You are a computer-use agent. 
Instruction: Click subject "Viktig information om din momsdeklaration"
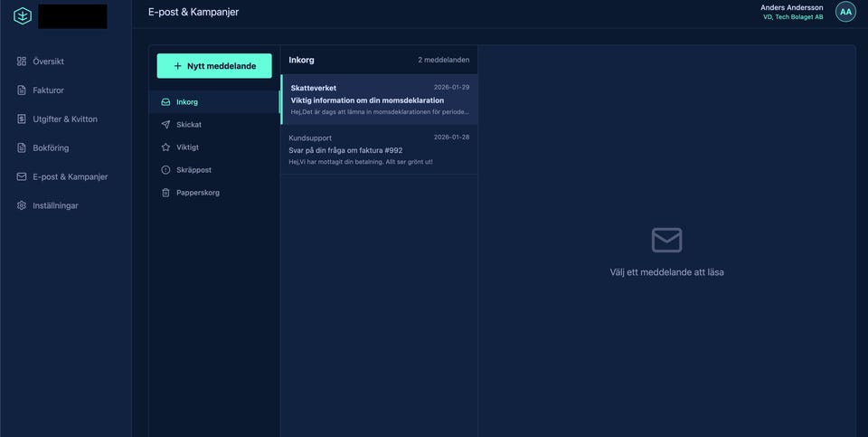[367, 100]
